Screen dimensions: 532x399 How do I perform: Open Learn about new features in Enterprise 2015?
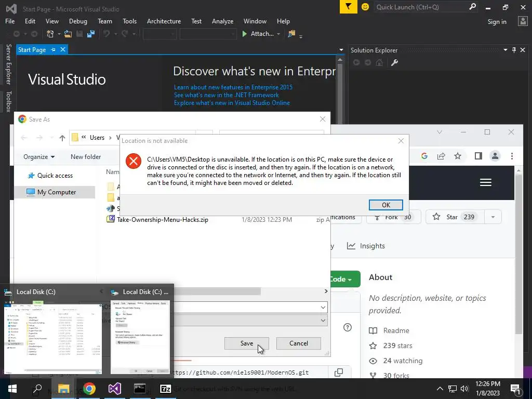(233, 87)
